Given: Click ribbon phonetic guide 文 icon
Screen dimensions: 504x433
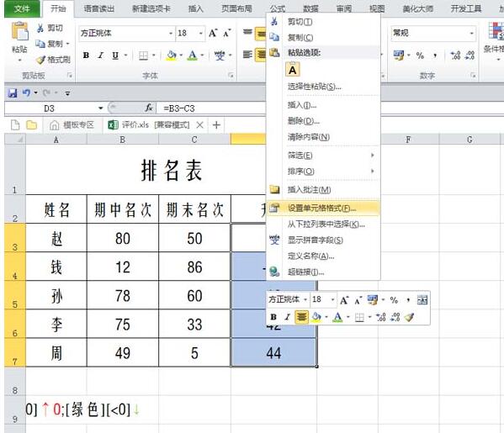Looking at the screenshot, I should pos(220,55).
